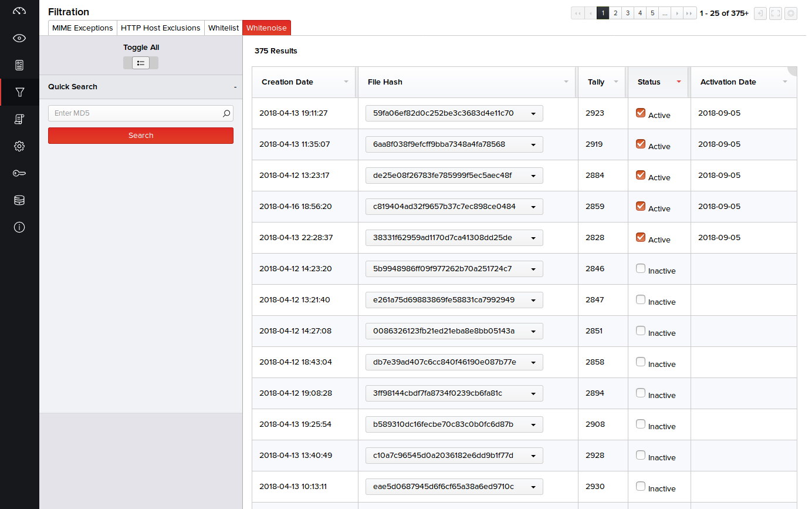This screenshot has height=509, width=812.
Task: Click the database icon in the sidebar
Action: click(x=19, y=200)
